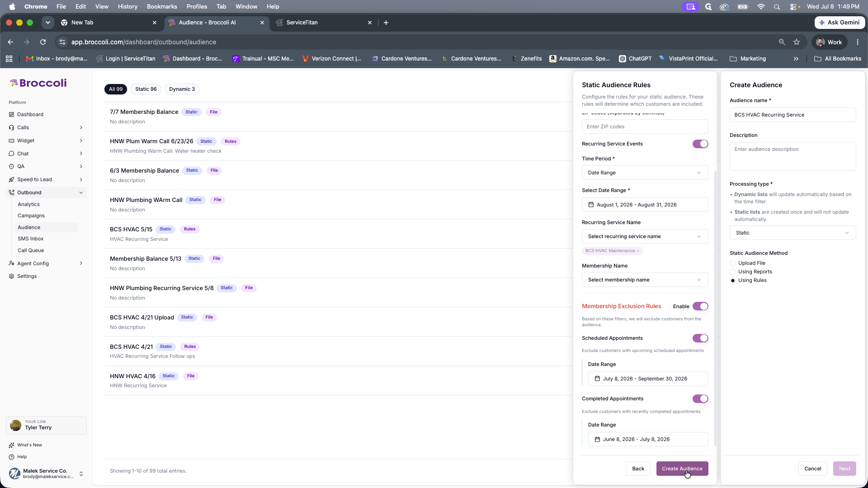The height and width of the screenshot is (488, 868).
Task: Click the Audience name input field
Action: coord(793,115)
